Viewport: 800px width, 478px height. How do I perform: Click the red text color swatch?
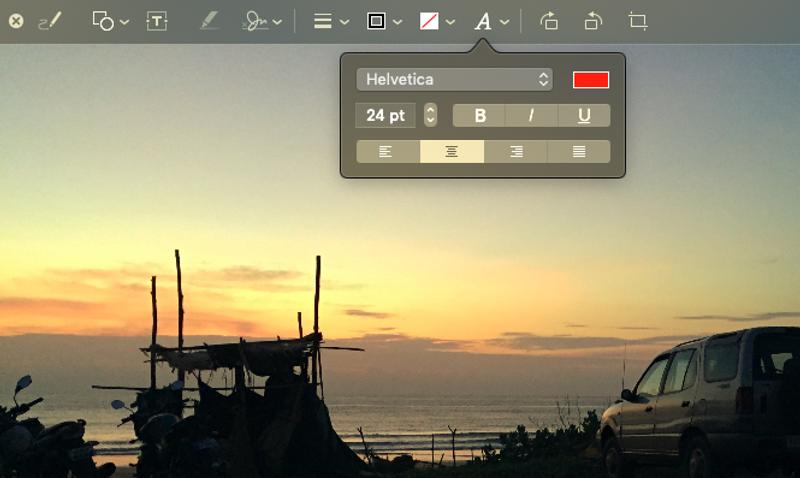point(591,80)
